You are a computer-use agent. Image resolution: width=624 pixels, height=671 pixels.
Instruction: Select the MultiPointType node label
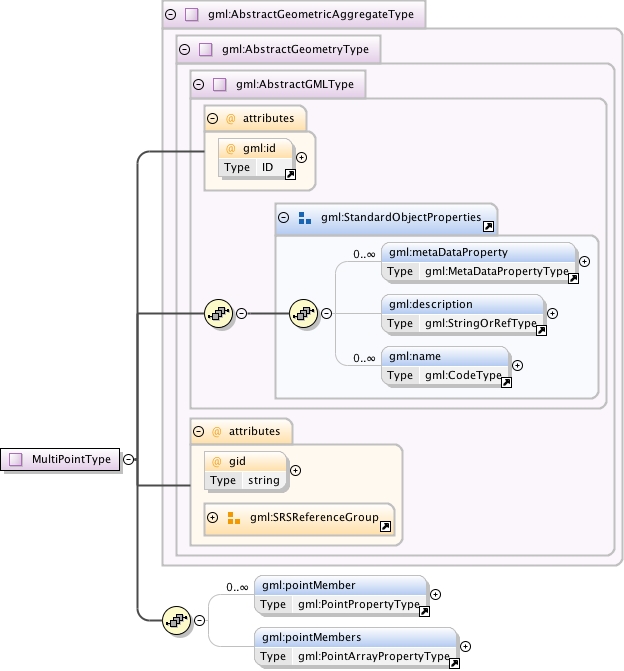71,460
